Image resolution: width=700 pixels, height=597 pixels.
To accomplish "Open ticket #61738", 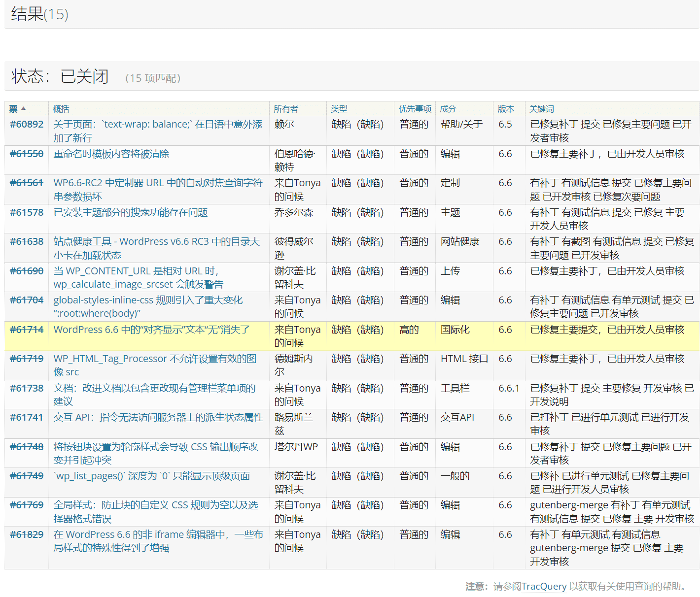I will [x=27, y=388].
